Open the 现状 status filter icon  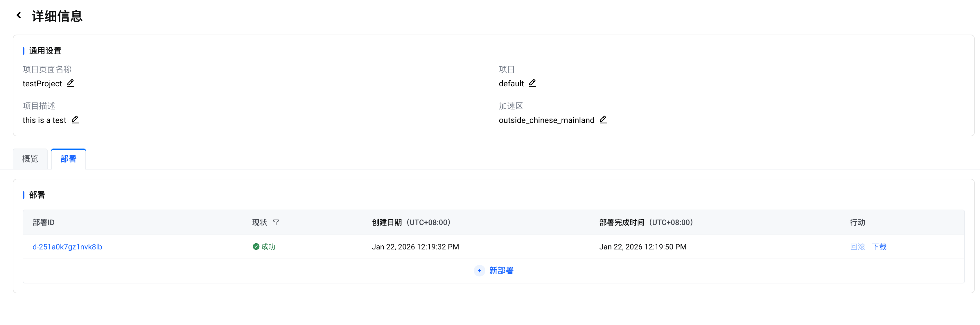[276, 222]
